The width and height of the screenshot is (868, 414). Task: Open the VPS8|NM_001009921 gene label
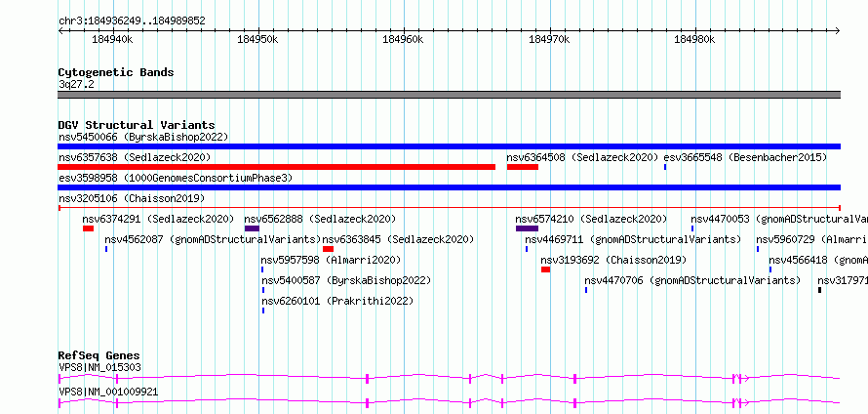tap(108, 392)
